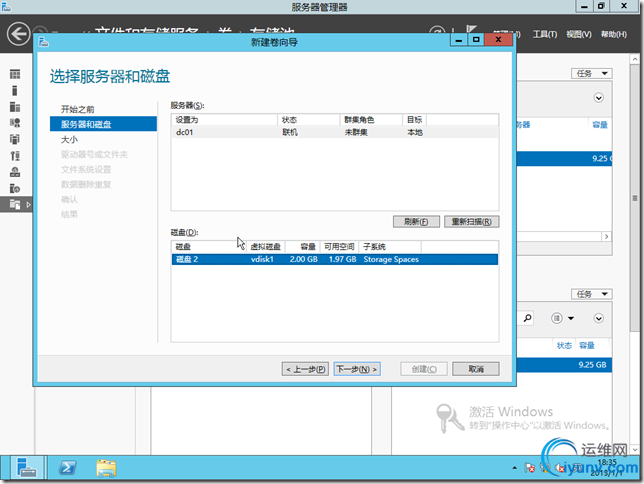Image resolution: width=644 pixels, height=484 pixels.
Task: Open the certificate-ribbon server role sidebar icon
Action: pos(15,123)
